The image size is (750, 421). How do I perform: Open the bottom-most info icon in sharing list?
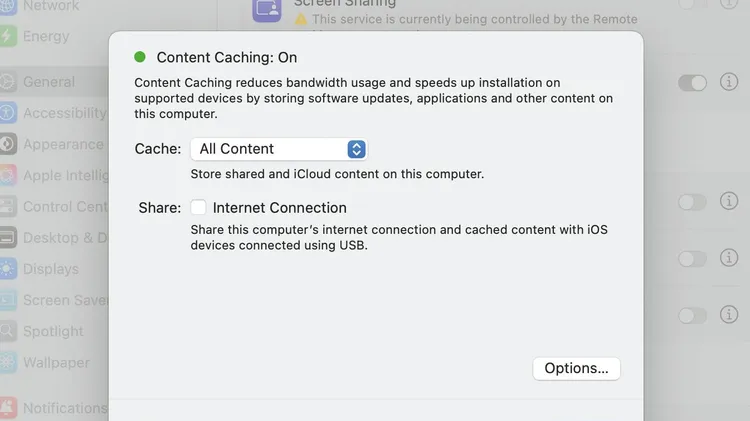pyautogui.click(x=729, y=314)
